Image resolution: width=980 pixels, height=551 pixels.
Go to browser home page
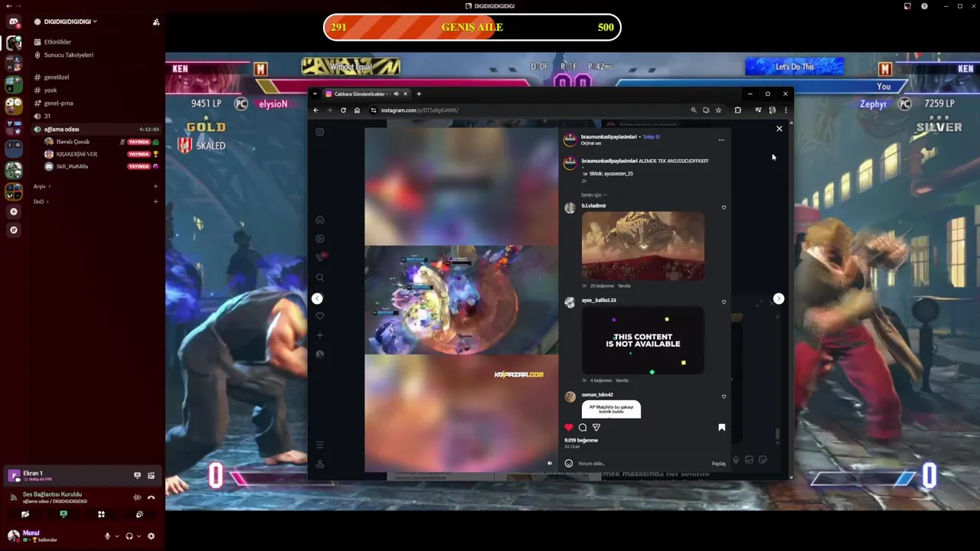click(x=357, y=110)
